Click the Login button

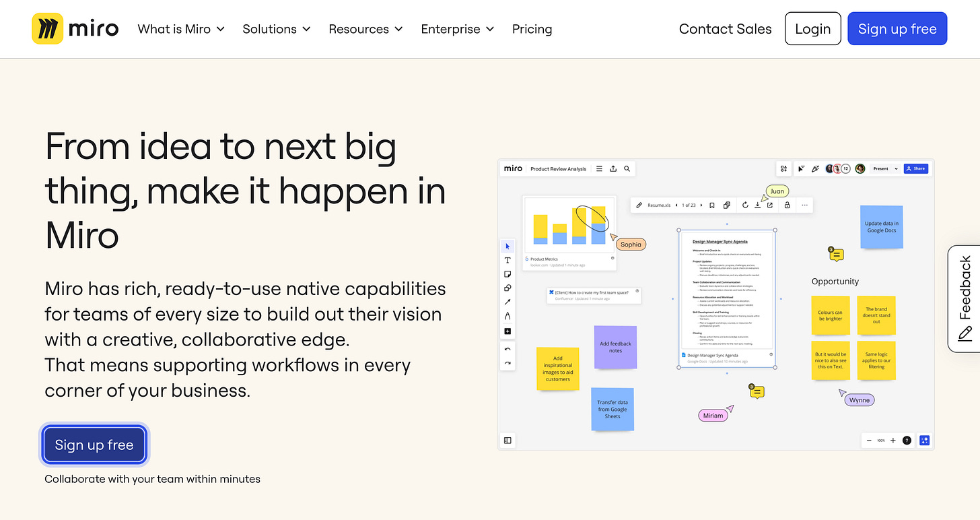click(813, 29)
